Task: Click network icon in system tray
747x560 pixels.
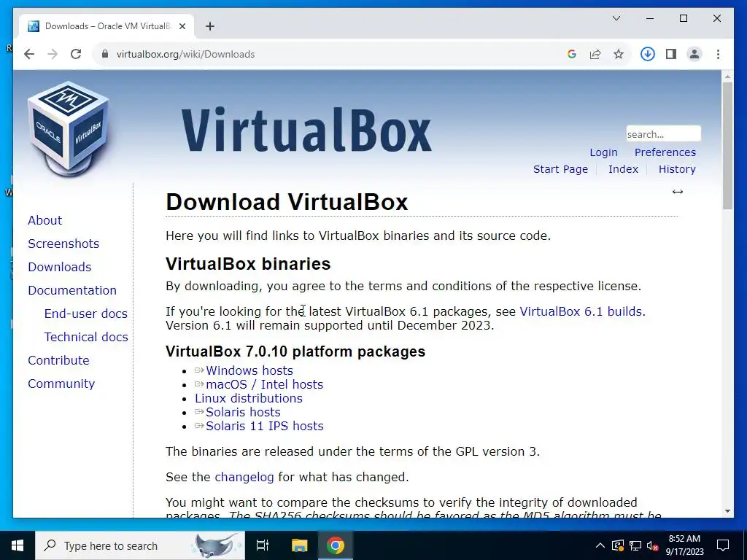Action: click(x=635, y=545)
